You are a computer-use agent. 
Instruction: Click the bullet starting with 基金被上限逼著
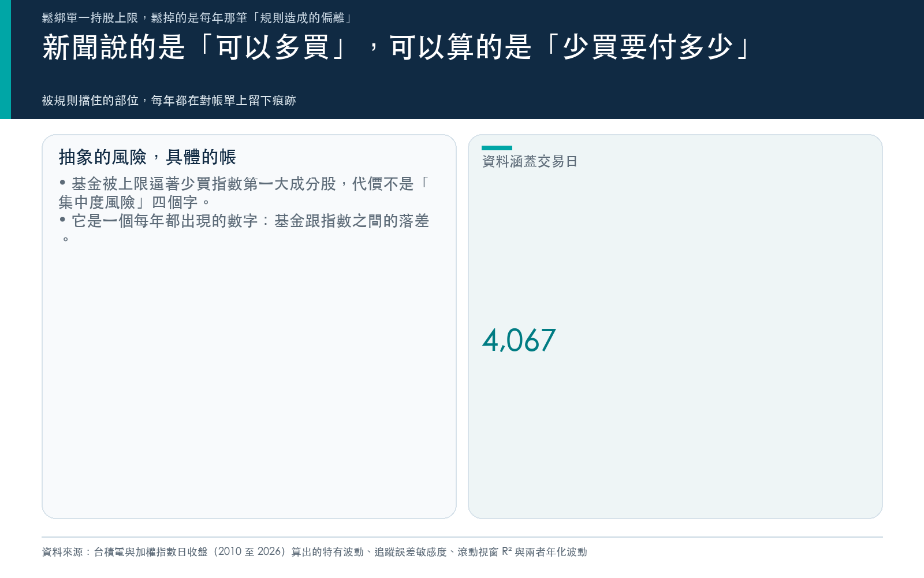(244, 193)
